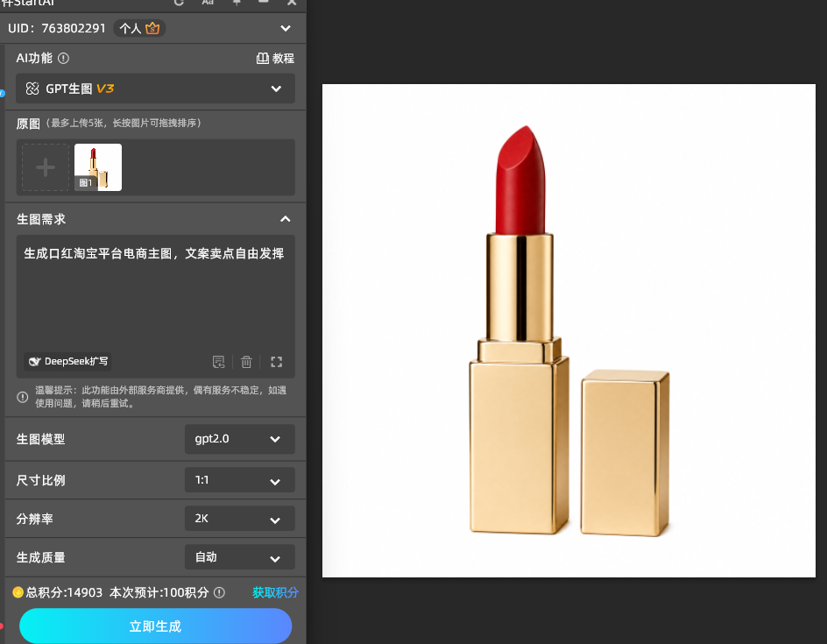
Task: Click into the prompt text area
Action: coord(155,295)
